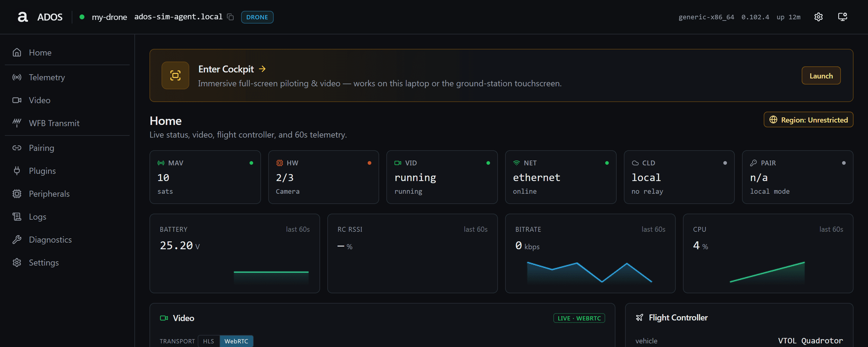Click the RC RSSI card
This screenshot has height=347, width=868.
click(412, 253)
